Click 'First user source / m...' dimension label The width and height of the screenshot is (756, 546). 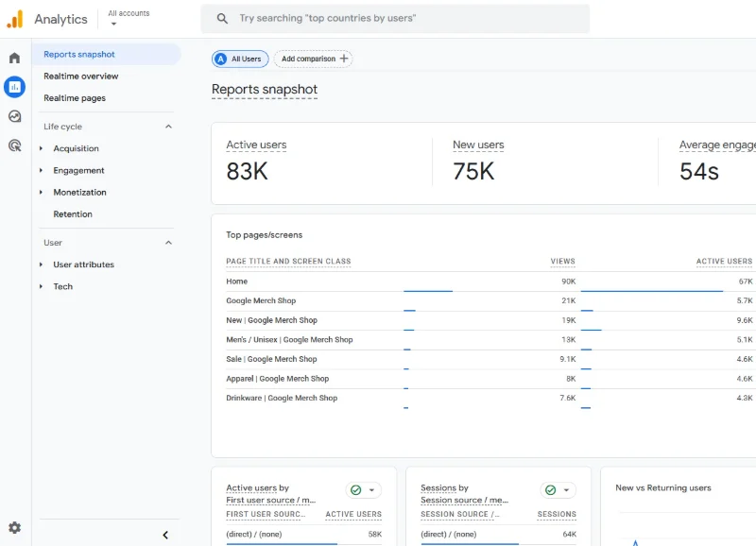271,501
